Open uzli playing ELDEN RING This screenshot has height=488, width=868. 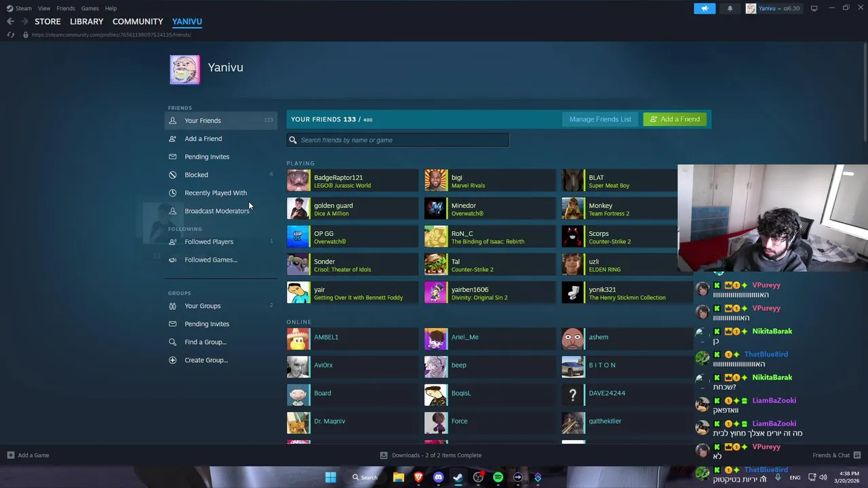pyautogui.click(x=619, y=265)
